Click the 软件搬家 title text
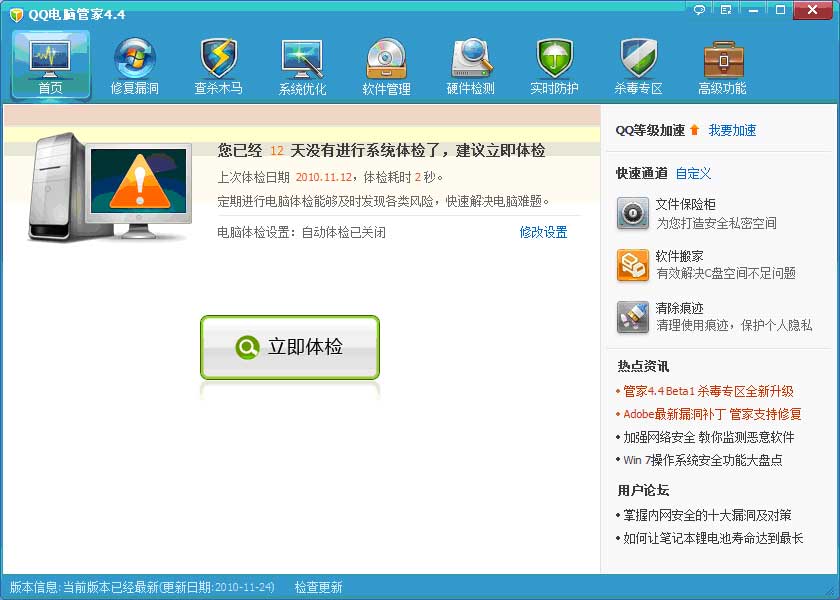Screen dimensions: 840x600 [x=679, y=256]
